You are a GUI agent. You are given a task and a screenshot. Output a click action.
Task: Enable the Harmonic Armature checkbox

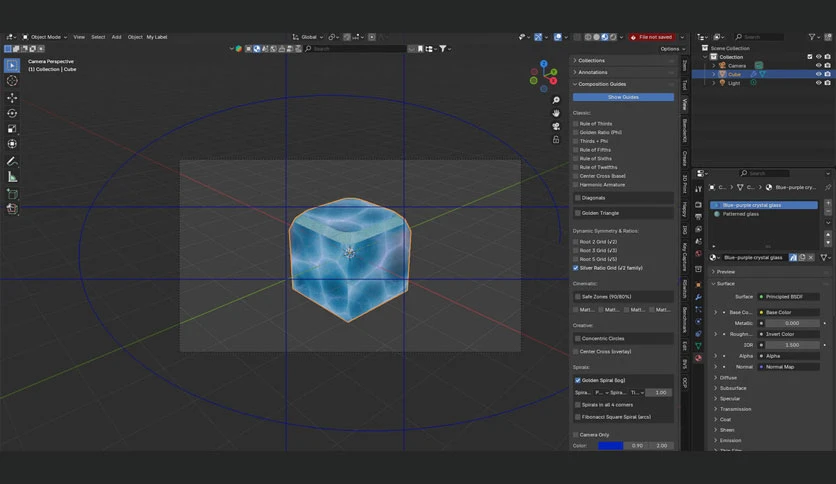point(576,184)
